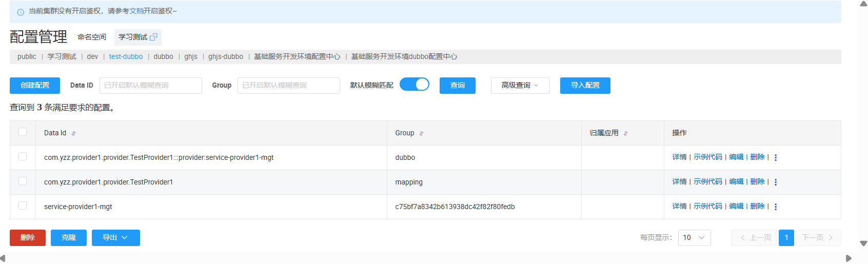Check the service-provider1-mgt row checkbox
Screen dimensions: 868x265
[23, 206]
